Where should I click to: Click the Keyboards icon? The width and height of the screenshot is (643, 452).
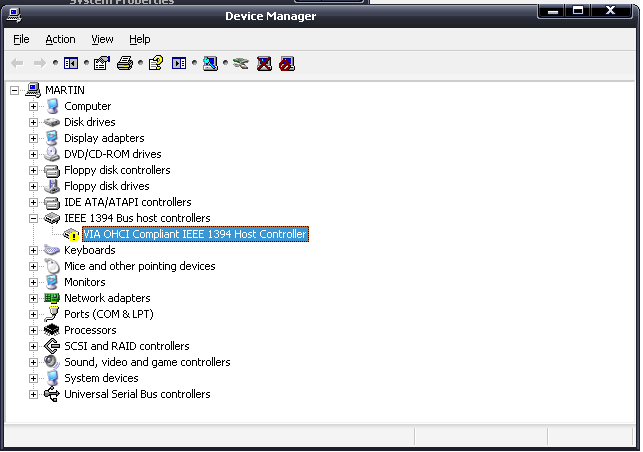tap(52, 250)
